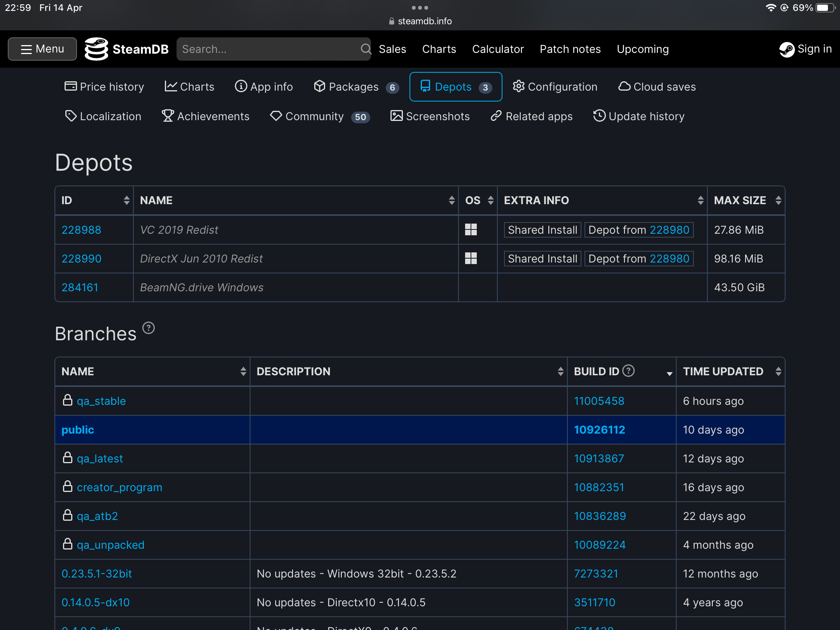Open the Menu hamburger button
840x630 pixels.
pyautogui.click(x=42, y=49)
